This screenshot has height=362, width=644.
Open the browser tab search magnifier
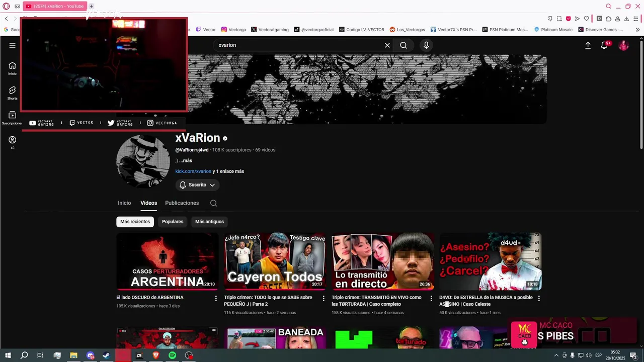point(608,7)
